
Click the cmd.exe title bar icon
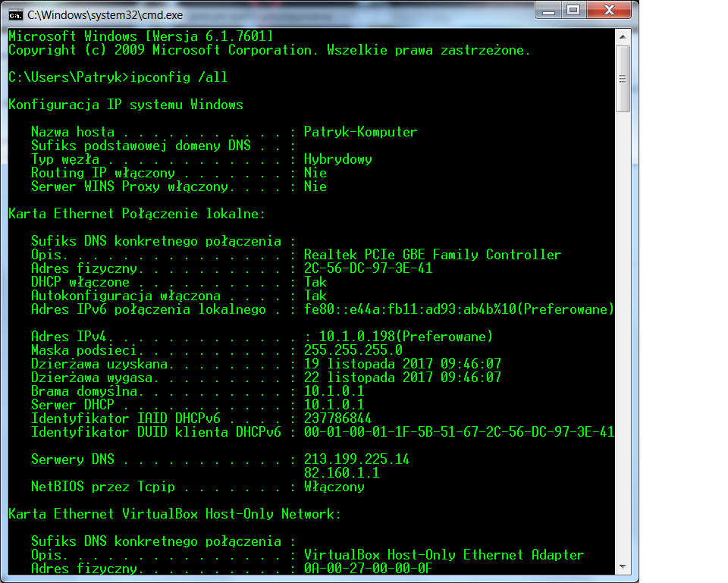(15, 15)
